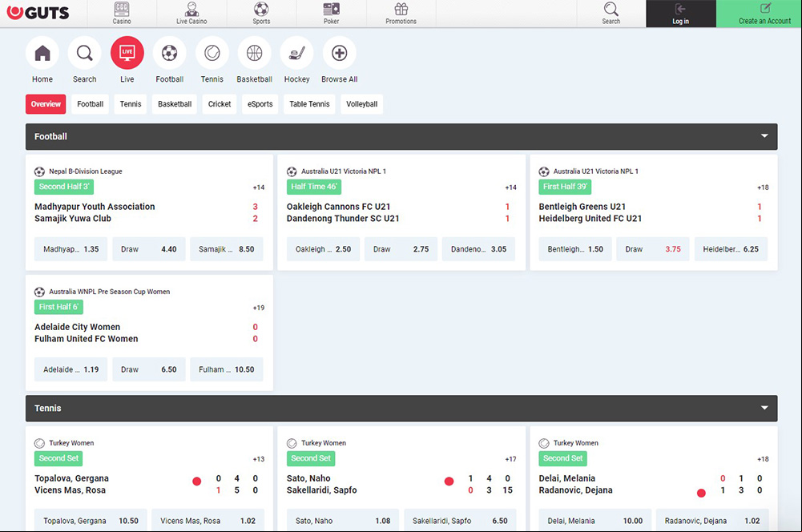Click the Second Half 3' status badge

tap(64, 187)
